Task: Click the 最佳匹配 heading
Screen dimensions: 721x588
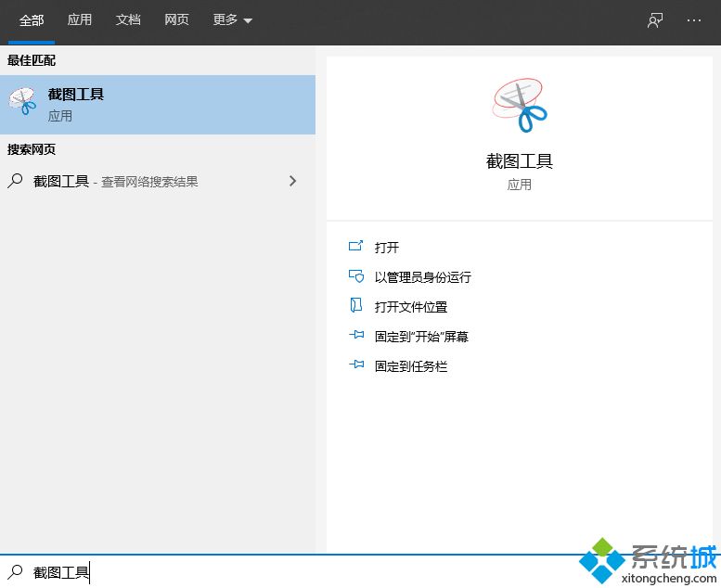Action: coord(32,60)
